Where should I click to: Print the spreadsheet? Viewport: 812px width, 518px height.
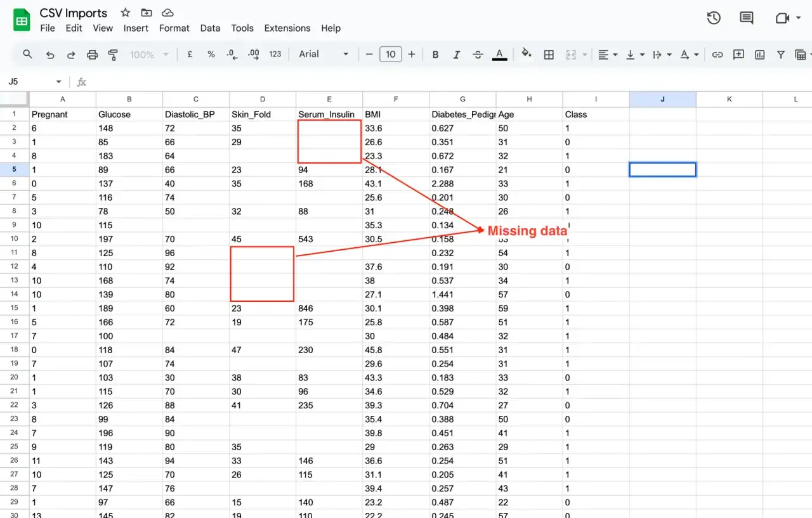(x=92, y=55)
